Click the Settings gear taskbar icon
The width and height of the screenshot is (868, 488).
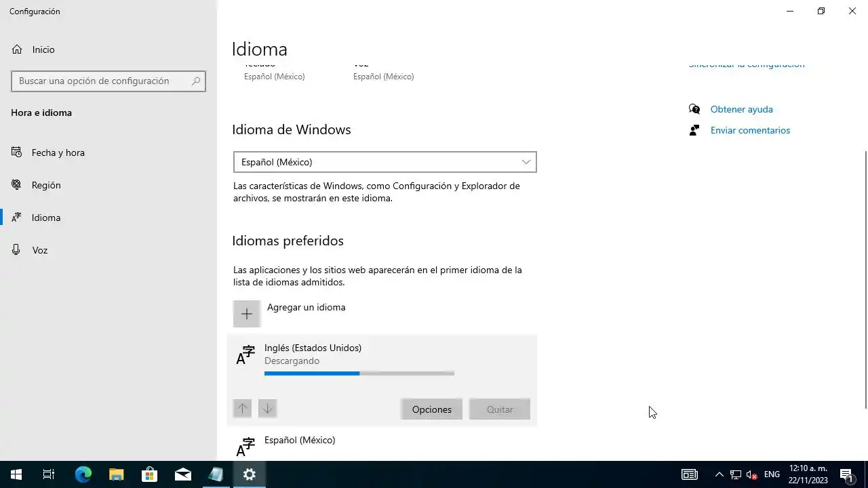pos(250,474)
